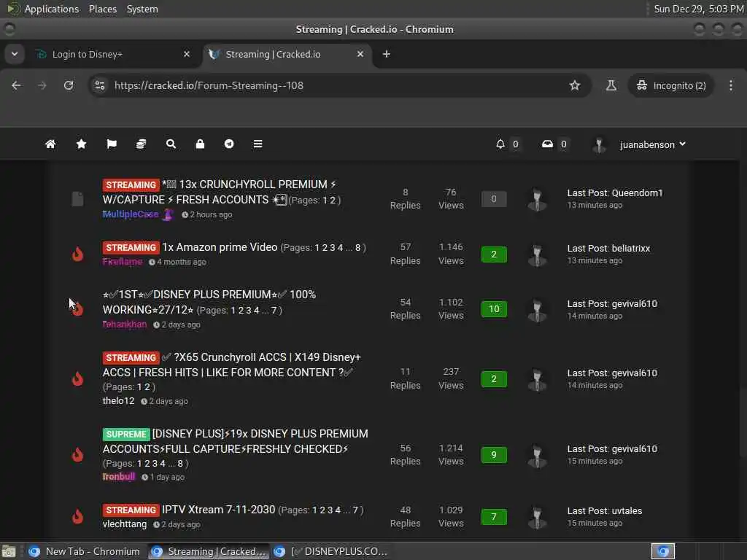Open author rehankhan profile
This screenshot has height=560, width=747.
click(125, 324)
